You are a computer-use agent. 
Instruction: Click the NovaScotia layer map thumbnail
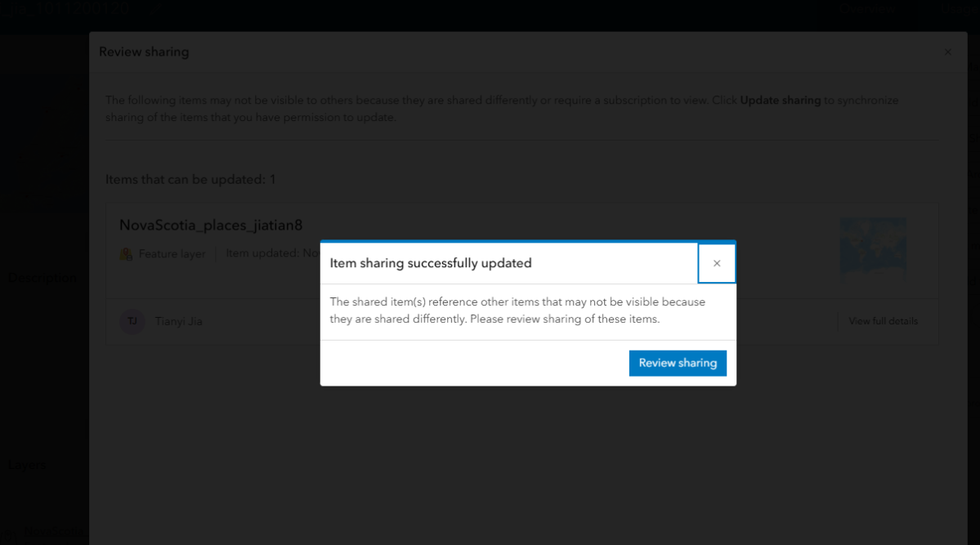coord(873,248)
